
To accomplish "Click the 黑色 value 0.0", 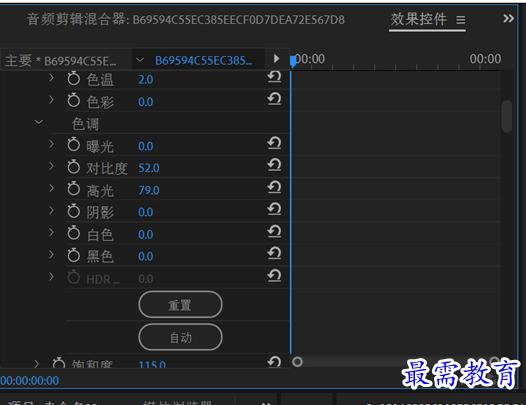I will (146, 256).
